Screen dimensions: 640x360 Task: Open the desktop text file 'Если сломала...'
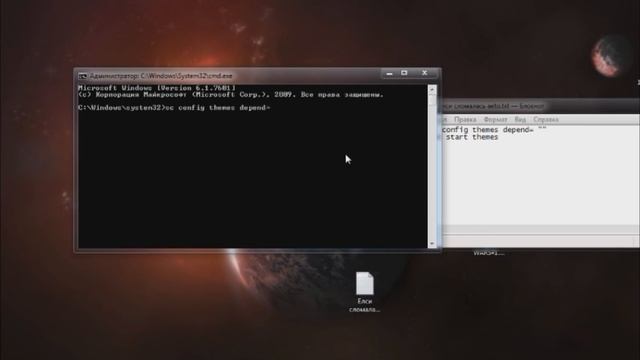tap(364, 292)
